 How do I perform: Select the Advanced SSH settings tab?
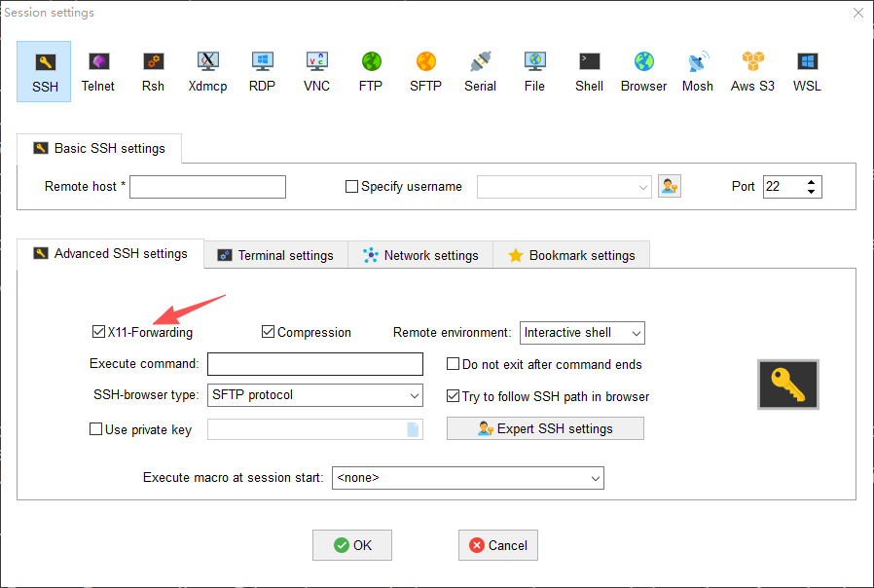[110, 253]
